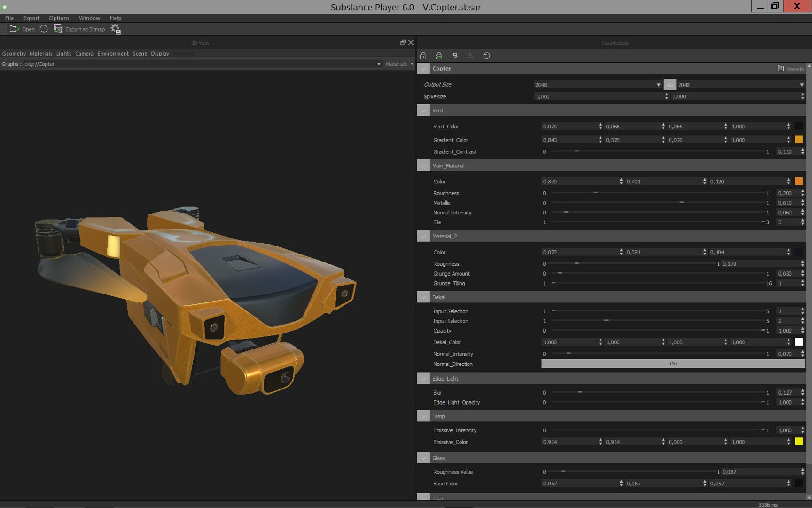Collapse the Edge_Light parameter group

(x=423, y=379)
